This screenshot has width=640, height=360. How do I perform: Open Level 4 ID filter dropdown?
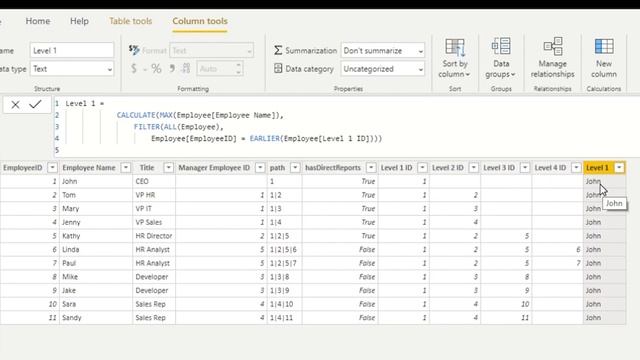tap(576, 168)
